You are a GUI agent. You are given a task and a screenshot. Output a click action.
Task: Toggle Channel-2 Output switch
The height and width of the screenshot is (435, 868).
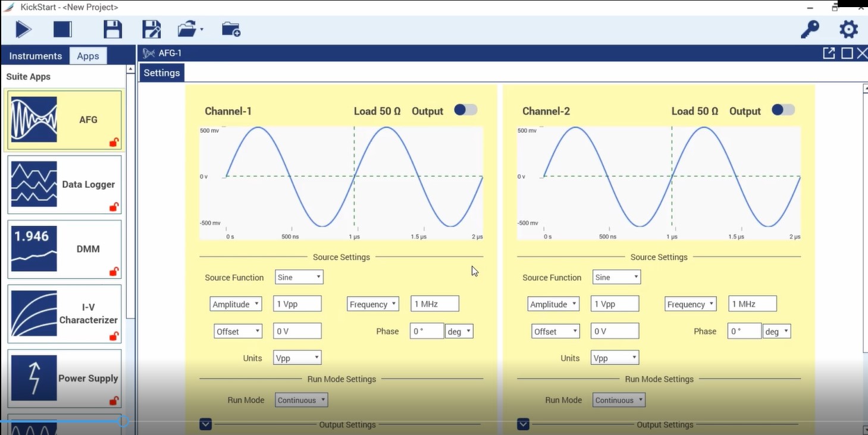[783, 110]
